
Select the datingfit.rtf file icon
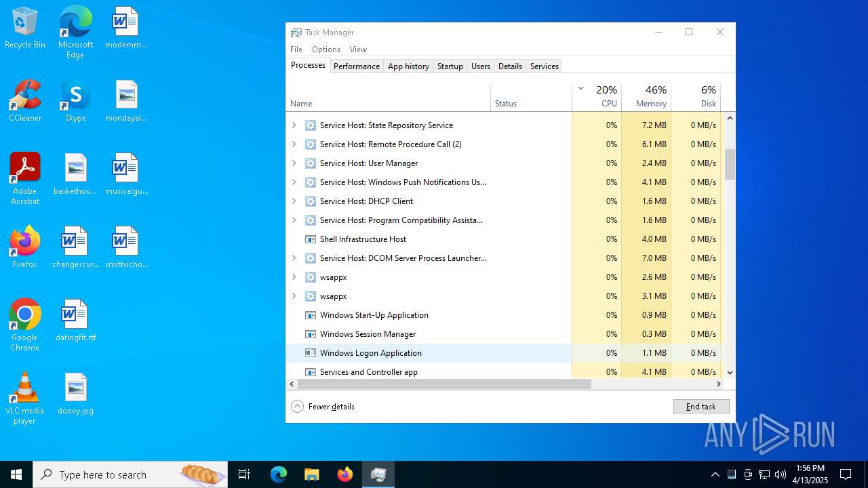(x=75, y=321)
